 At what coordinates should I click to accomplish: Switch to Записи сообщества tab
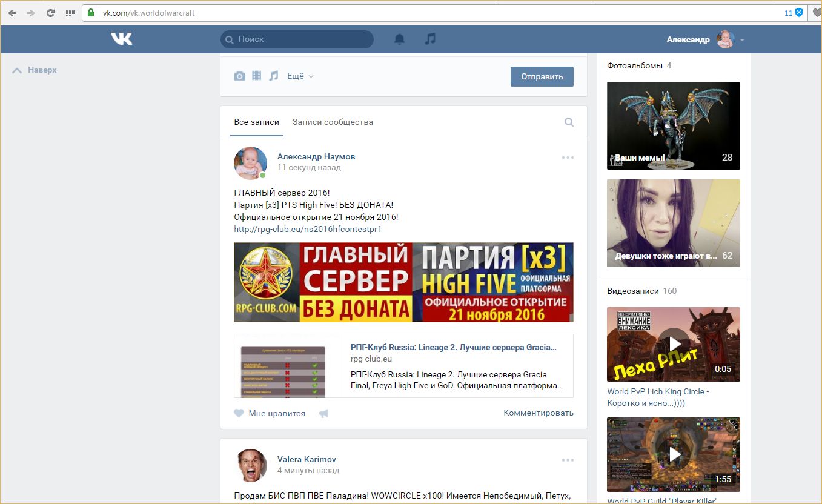click(333, 122)
